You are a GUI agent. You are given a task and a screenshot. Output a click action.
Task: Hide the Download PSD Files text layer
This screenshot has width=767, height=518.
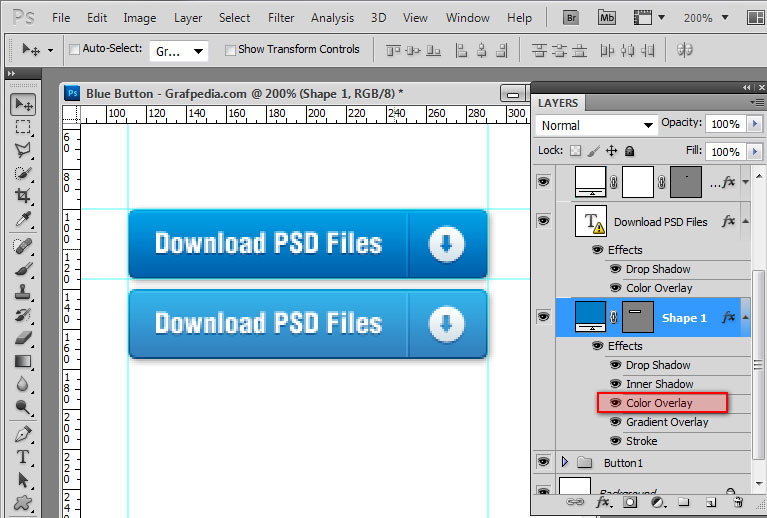click(543, 221)
